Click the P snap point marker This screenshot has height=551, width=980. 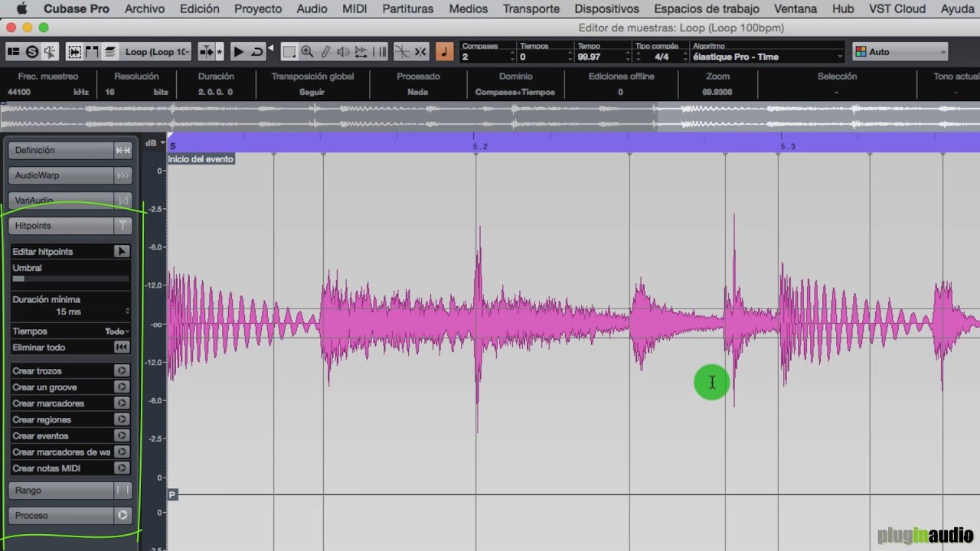pos(172,494)
